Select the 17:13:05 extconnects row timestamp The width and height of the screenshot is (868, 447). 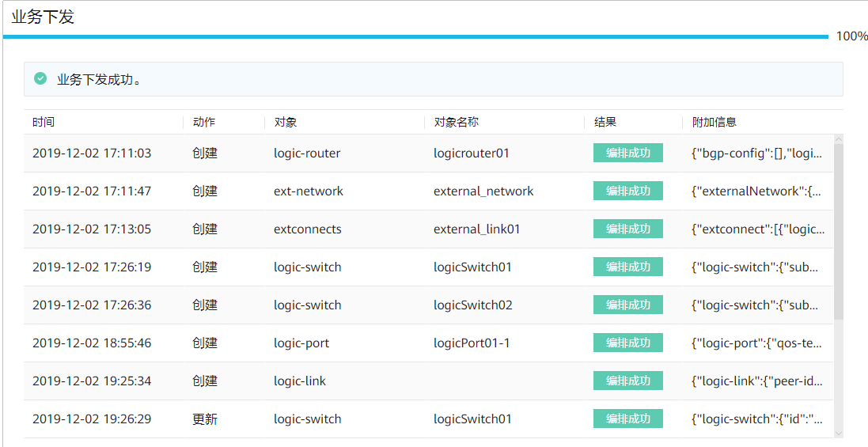click(x=91, y=229)
